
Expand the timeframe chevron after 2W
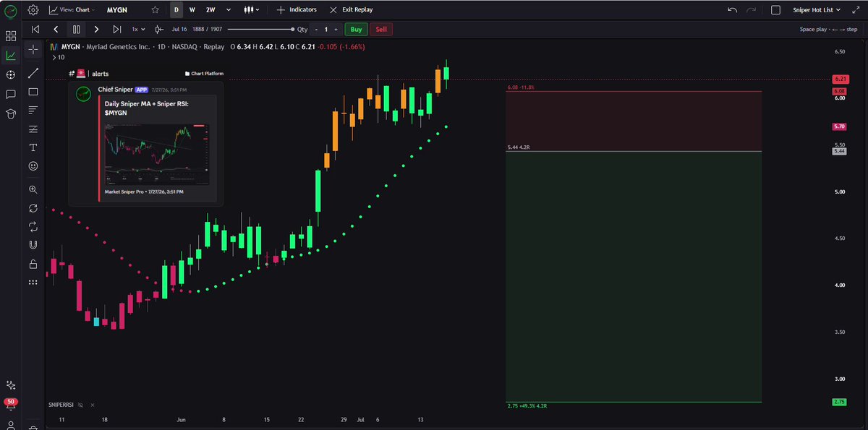(229, 10)
